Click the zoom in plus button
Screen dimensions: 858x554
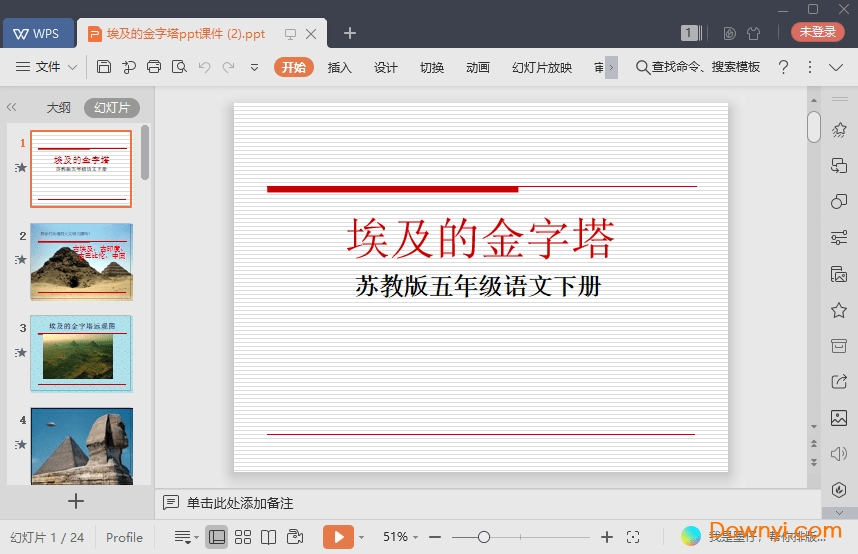point(606,538)
